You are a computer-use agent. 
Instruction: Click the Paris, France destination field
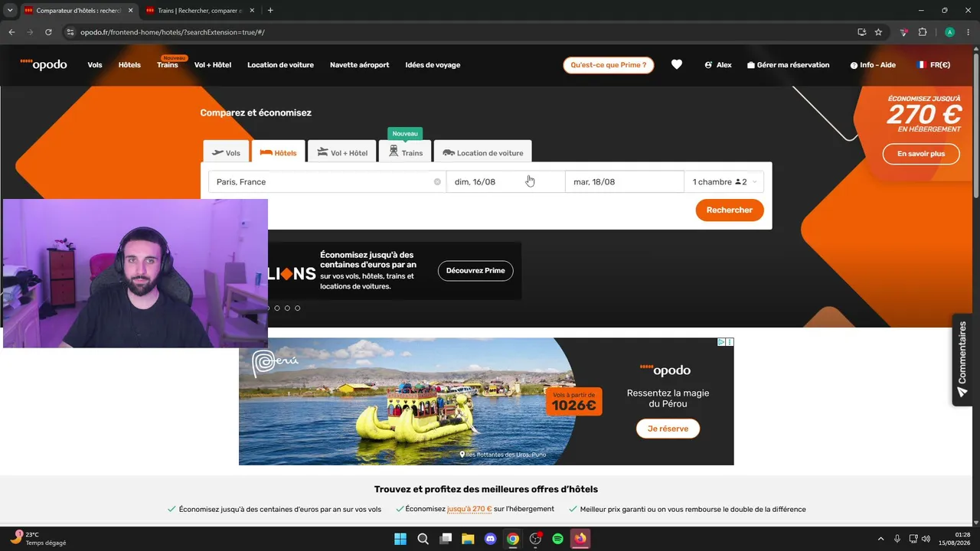pos(328,181)
